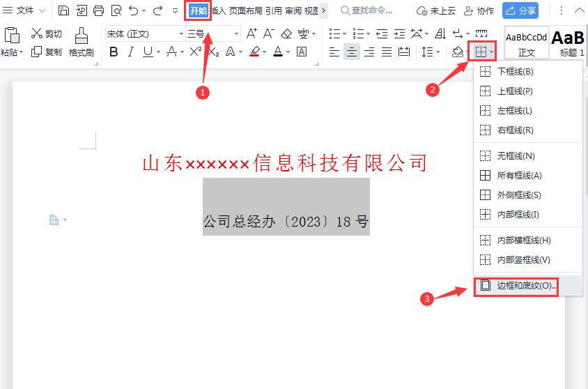The width and height of the screenshot is (588, 389).
Task: Toggle center alignment
Action: tap(351, 52)
